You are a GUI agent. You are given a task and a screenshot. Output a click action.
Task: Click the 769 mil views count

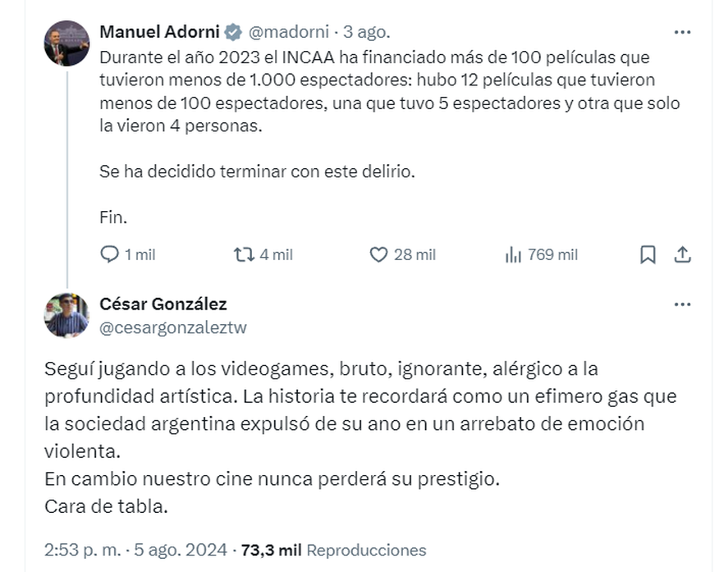click(552, 255)
